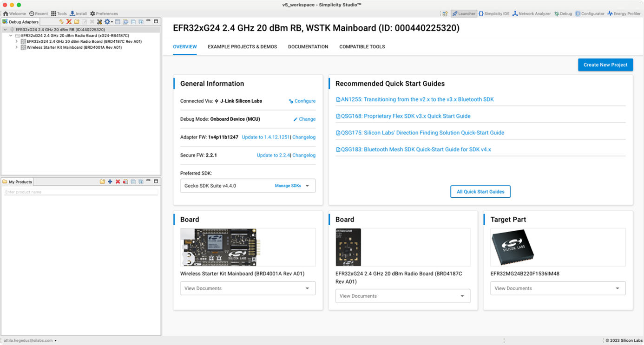Click the Create New Project button
This screenshot has height=345, width=644.
(605, 65)
